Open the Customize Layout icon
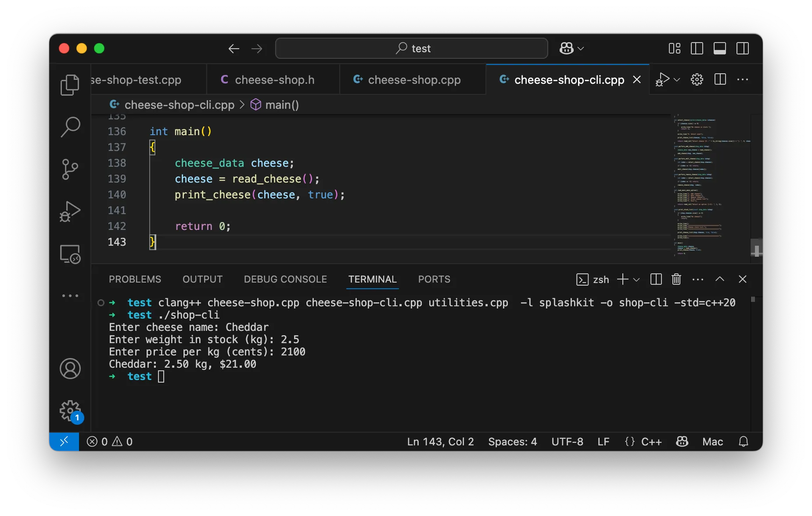 tap(674, 48)
